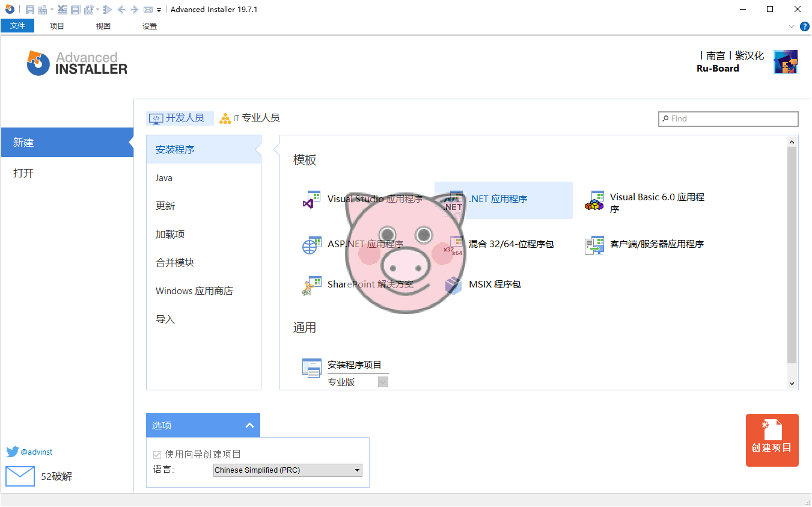
Task: Click the Ru-Board label
Action: pos(718,69)
